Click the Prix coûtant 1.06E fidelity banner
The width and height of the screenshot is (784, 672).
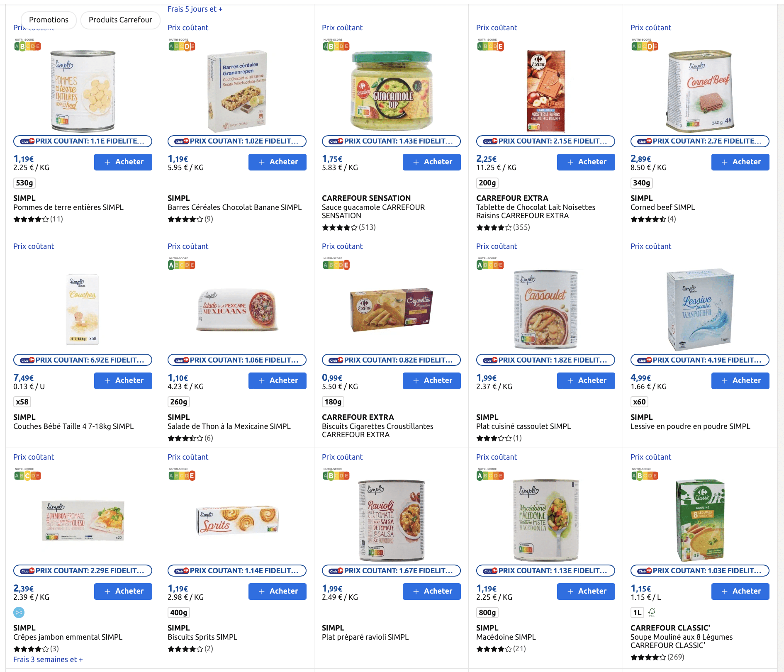click(237, 360)
